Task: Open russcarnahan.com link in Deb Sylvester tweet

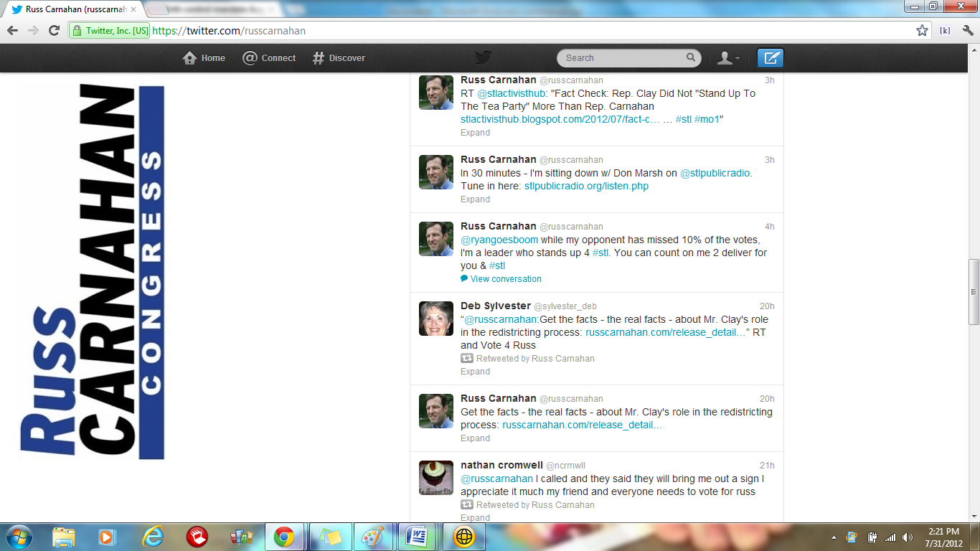Action: pos(665,332)
